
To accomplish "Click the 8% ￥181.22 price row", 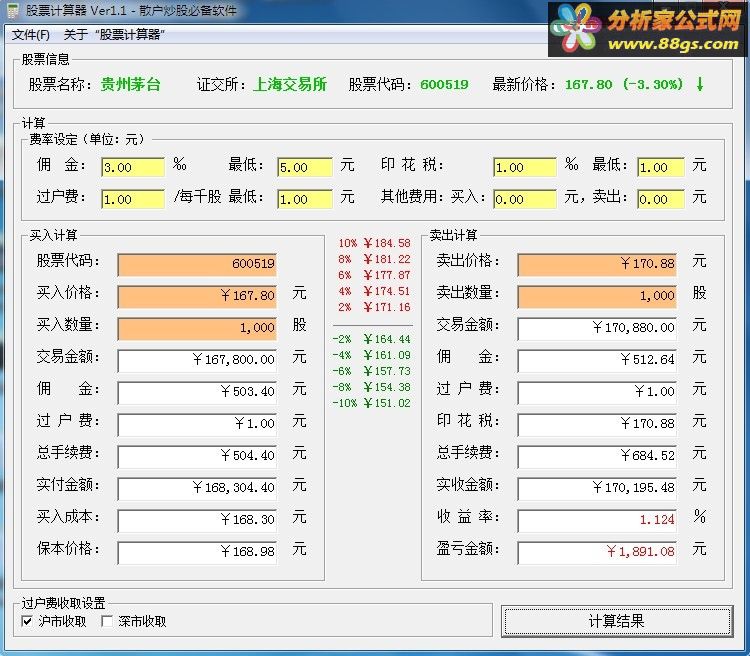I will click(374, 259).
